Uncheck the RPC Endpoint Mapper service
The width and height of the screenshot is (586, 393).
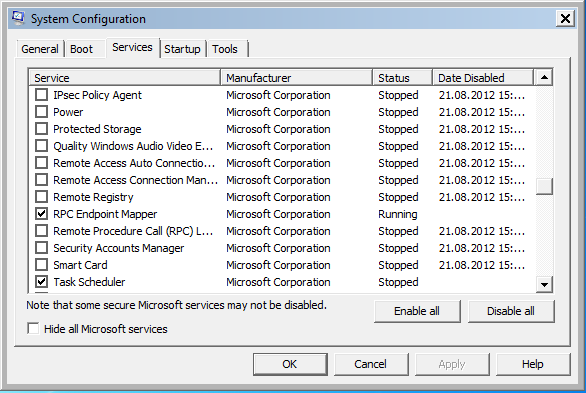tap(41, 214)
